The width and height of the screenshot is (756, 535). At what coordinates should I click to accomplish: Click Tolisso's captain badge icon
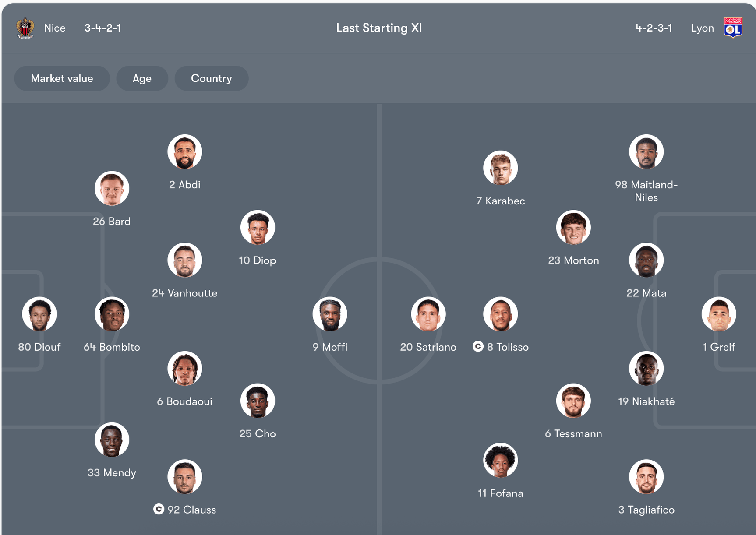(x=478, y=347)
